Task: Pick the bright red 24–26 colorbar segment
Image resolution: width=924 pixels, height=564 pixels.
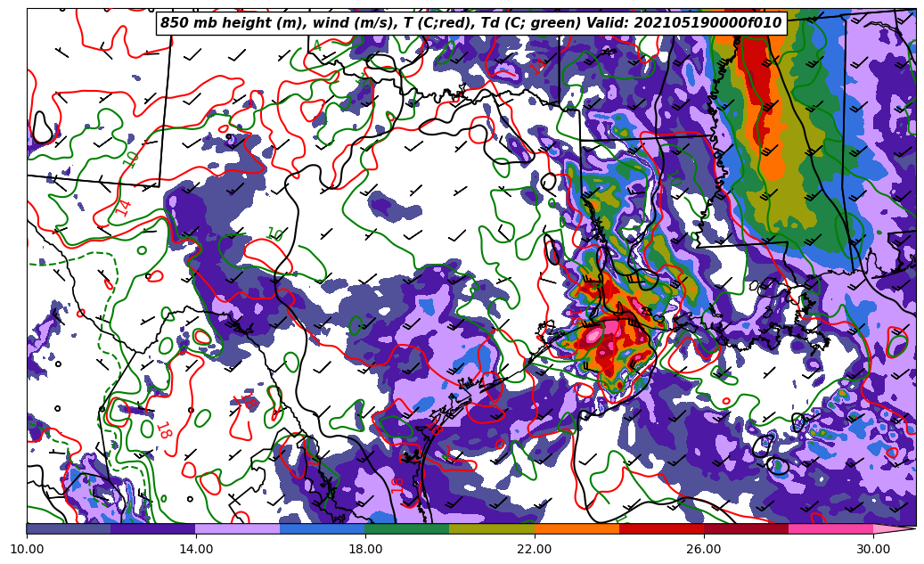Action: pos(661,528)
